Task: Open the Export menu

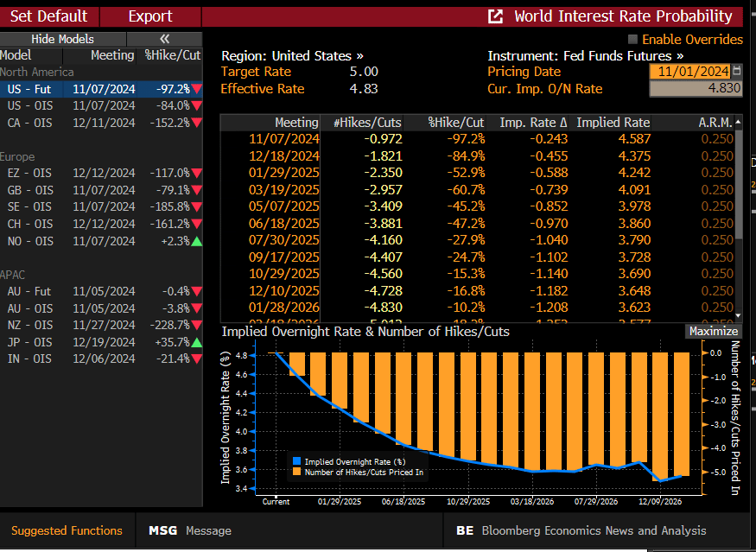Action: click(x=150, y=16)
